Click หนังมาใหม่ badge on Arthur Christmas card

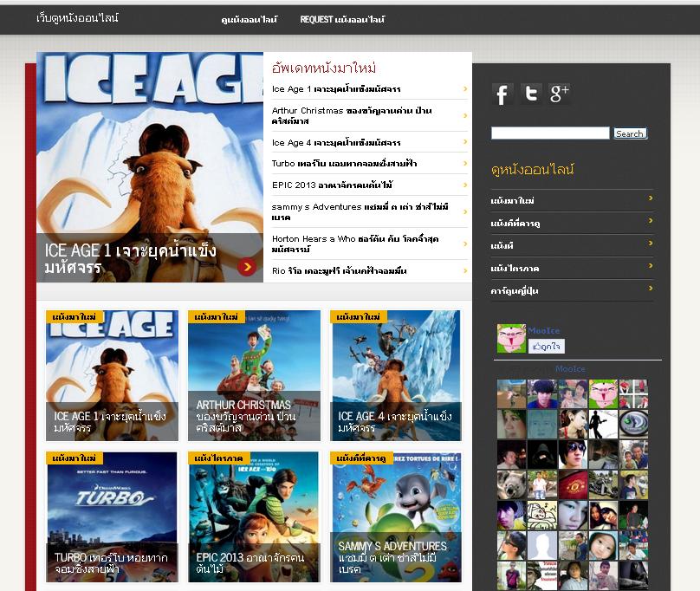tap(216, 316)
